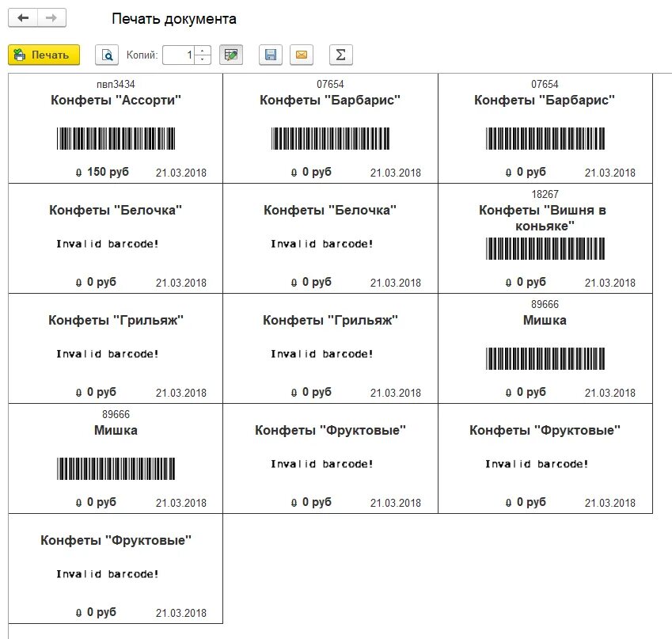Go forward with the right arrow button
The image size is (672, 639).
(52, 18)
